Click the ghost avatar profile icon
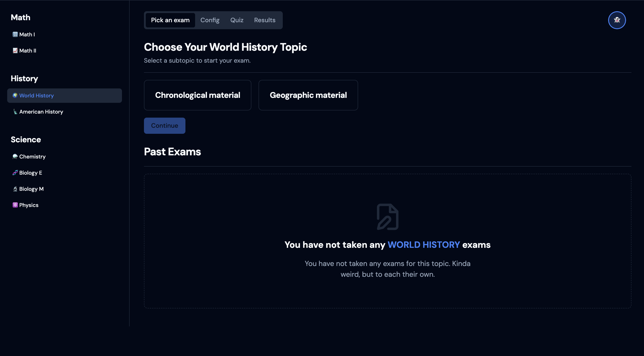Image resolution: width=644 pixels, height=356 pixels. (617, 20)
